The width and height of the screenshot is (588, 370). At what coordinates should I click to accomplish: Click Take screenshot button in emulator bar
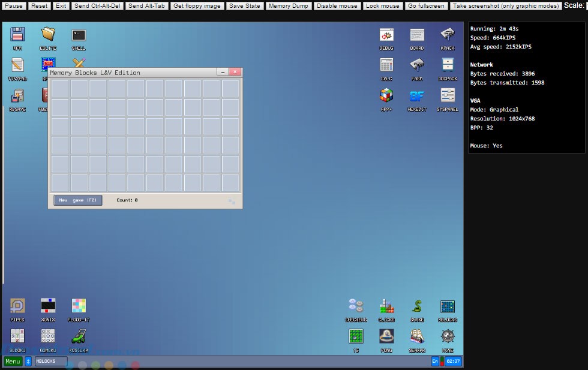(506, 6)
